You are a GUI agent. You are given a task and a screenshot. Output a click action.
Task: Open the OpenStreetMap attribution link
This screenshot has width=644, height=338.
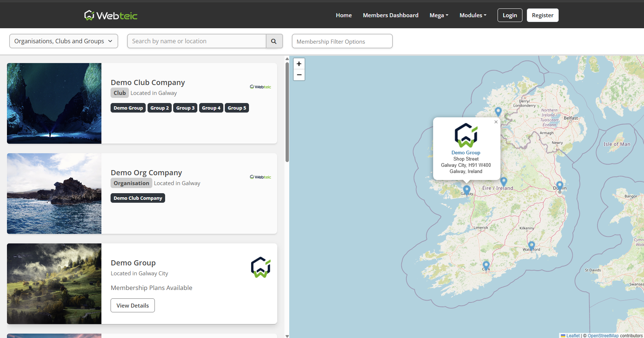click(603, 335)
